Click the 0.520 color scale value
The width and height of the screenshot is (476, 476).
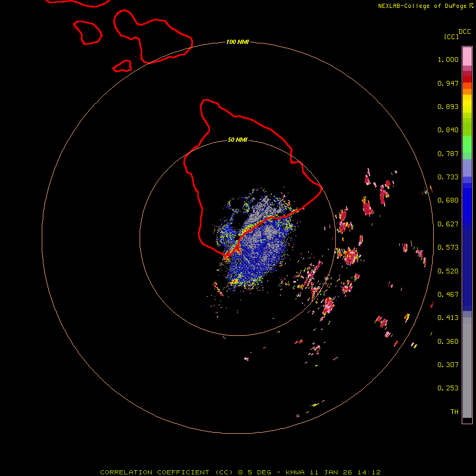pyautogui.click(x=448, y=271)
